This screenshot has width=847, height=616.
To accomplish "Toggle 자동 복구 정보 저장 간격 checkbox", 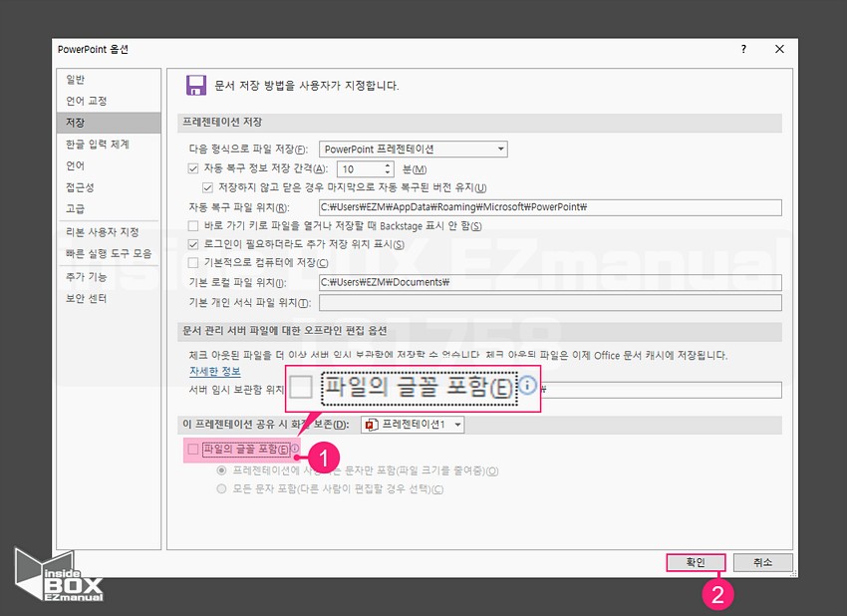I will 193,168.
